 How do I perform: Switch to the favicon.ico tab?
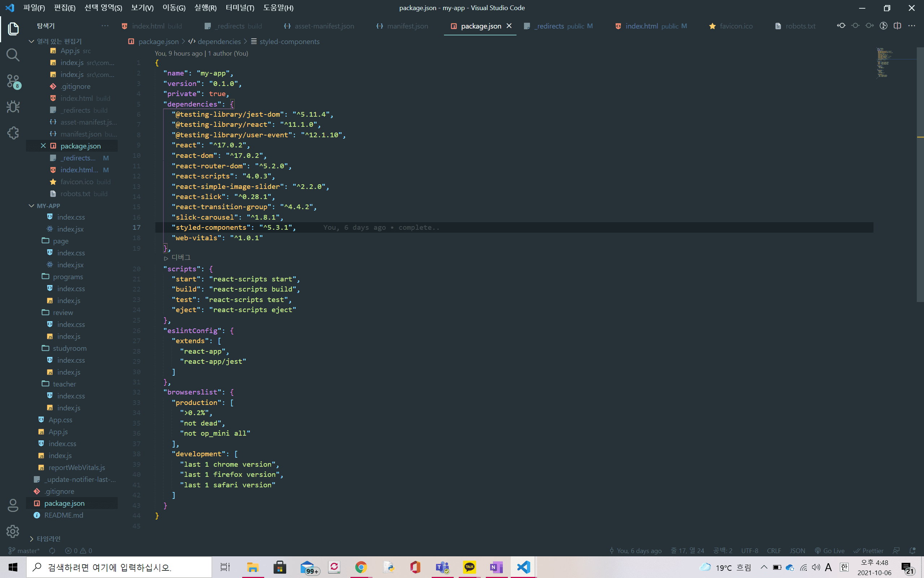click(731, 26)
